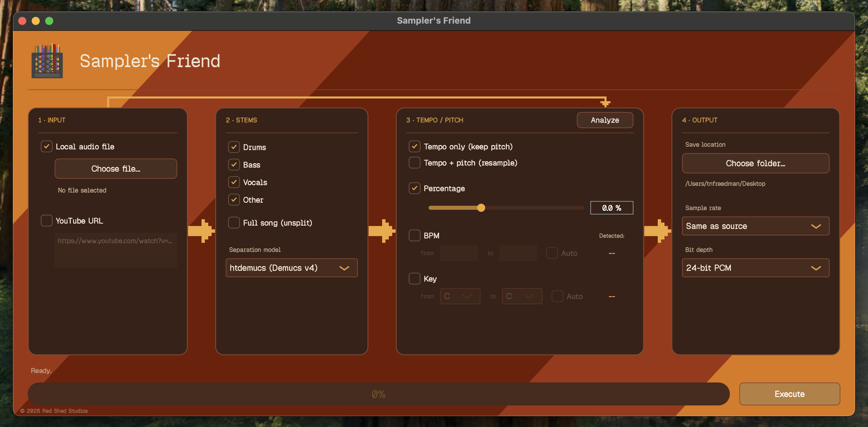Enable the YouTube URL checkbox
This screenshot has width=868, height=427.
[x=46, y=221]
